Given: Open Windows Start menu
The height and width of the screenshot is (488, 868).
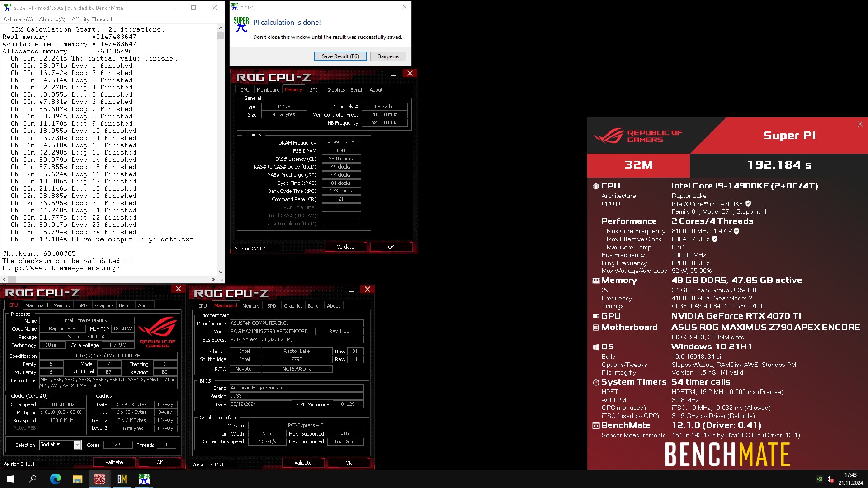Looking at the screenshot, I should 11,479.
